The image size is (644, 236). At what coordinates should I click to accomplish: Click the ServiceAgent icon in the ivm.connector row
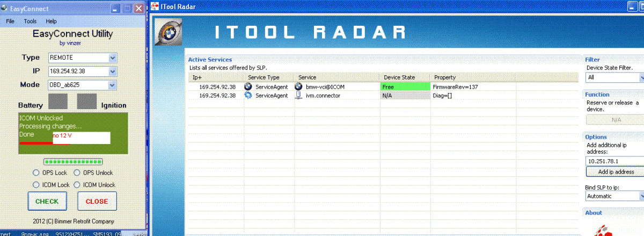pyautogui.click(x=248, y=95)
